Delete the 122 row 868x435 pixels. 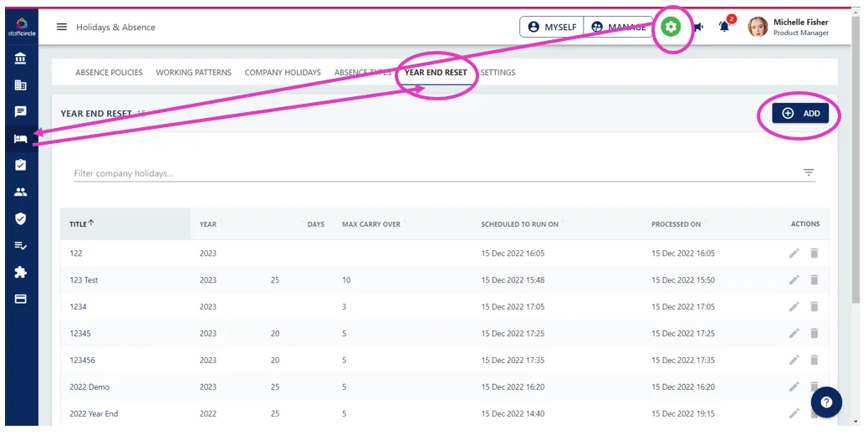(x=814, y=253)
